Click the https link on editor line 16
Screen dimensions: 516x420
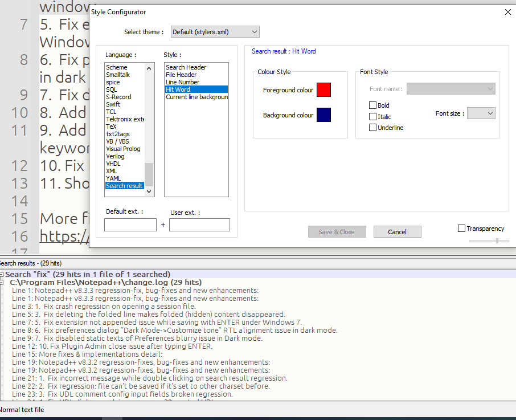64,236
